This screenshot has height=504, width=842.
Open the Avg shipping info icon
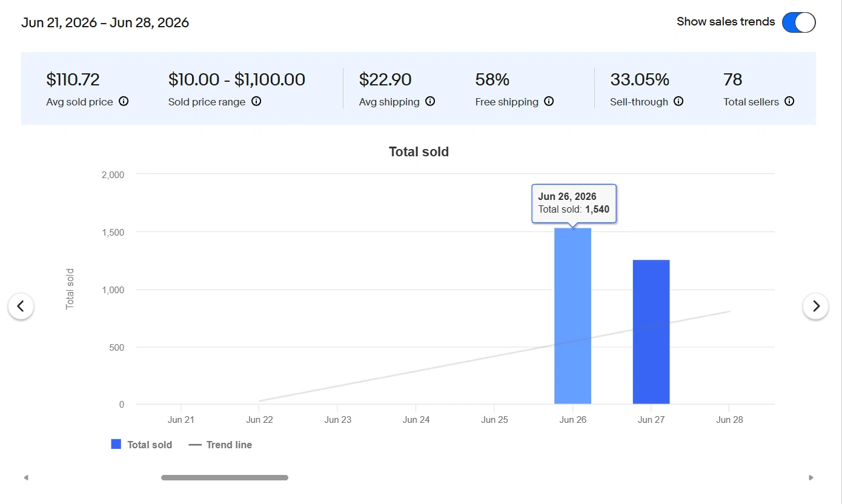(x=430, y=102)
